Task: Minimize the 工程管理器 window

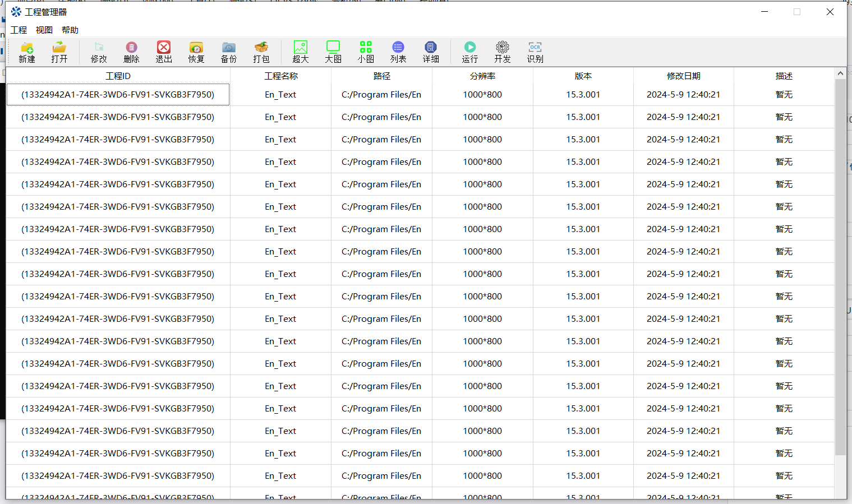Action: pos(765,12)
